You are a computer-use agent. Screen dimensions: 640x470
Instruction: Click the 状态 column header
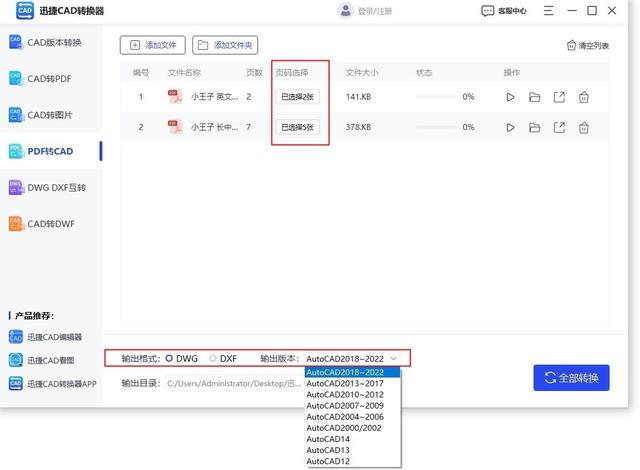[x=424, y=73]
